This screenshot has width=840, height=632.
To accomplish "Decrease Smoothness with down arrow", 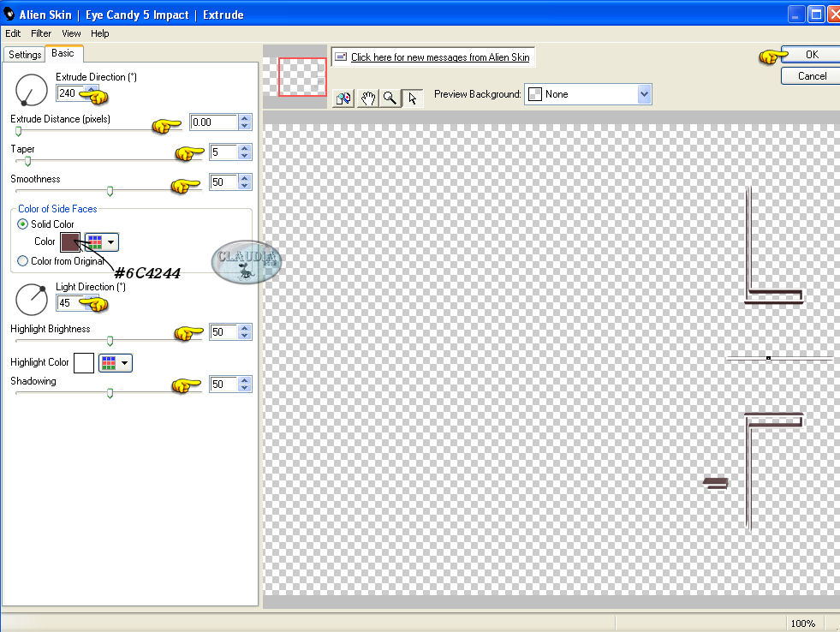I will tap(245, 186).
